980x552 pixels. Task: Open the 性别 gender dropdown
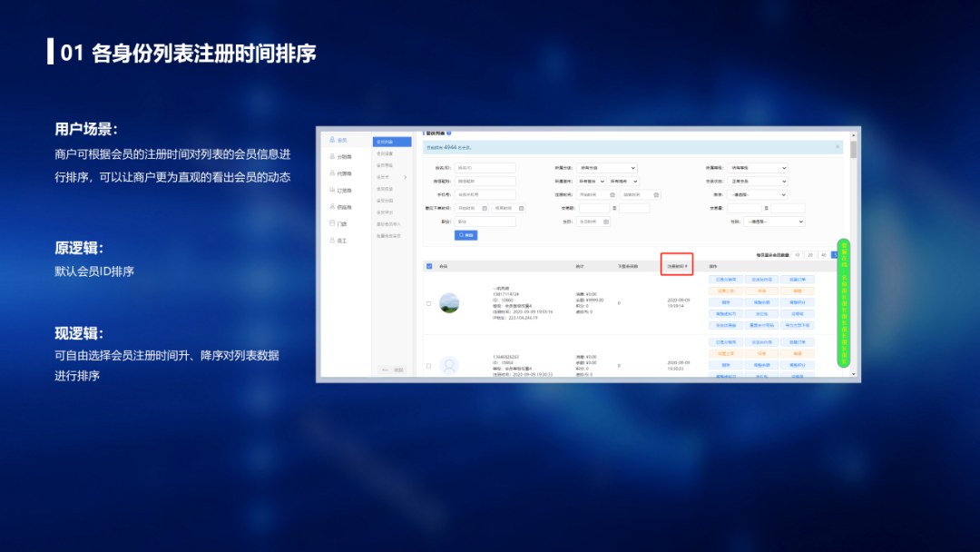pos(774,222)
